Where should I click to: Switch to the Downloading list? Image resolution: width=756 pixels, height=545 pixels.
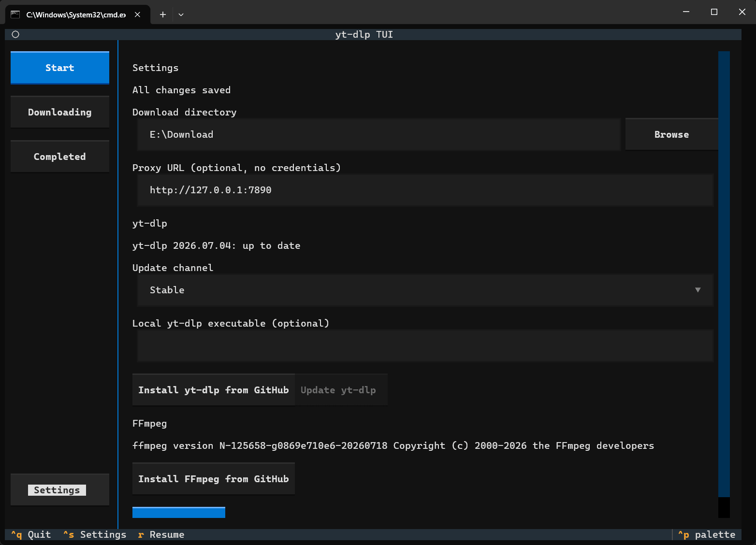[x=60, y=112]
